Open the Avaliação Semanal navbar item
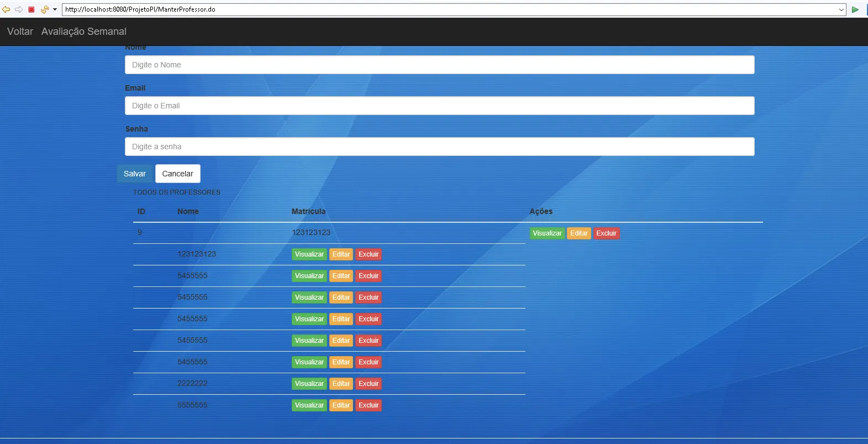Image resolution: width=868 pixels, height=444 pixels. click(x=83, y=32)
